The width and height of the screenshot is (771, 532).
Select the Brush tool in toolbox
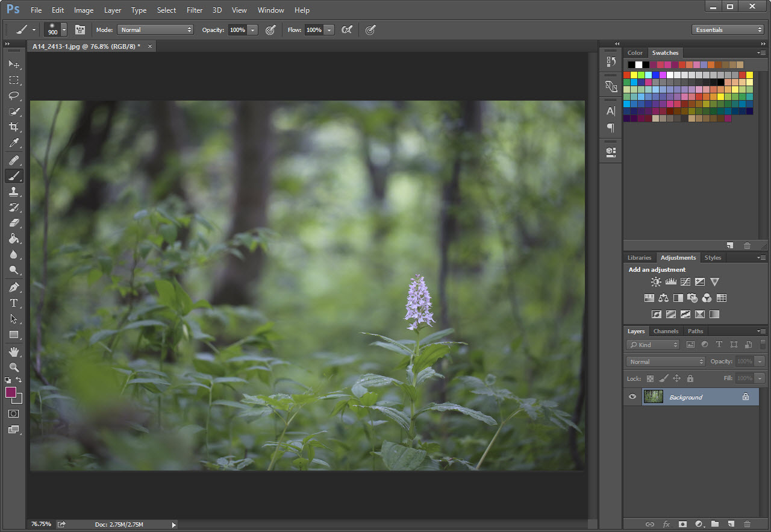click(14, 176)
